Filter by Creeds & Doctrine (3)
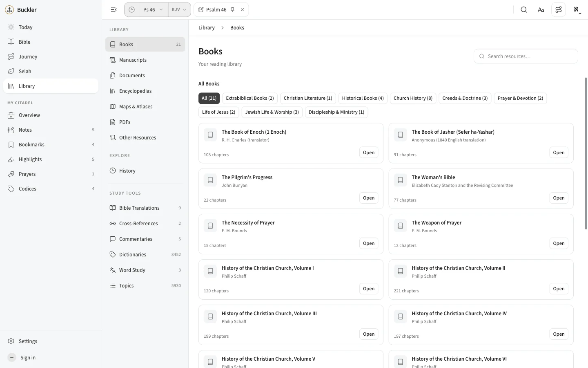This screenshot has height=368, width=588. (465, 99)
